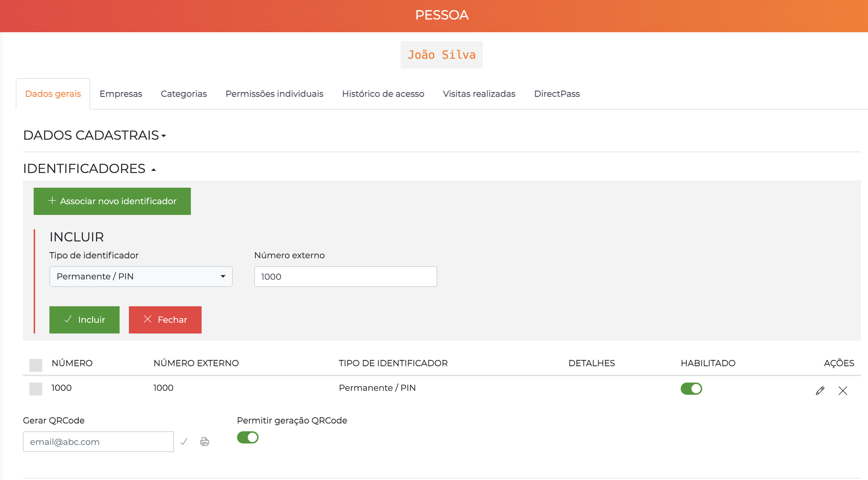The height and width of the screenshot is (480, 868).
Task: Open the Permissões individuais tab
Action: tap(274, 93)
